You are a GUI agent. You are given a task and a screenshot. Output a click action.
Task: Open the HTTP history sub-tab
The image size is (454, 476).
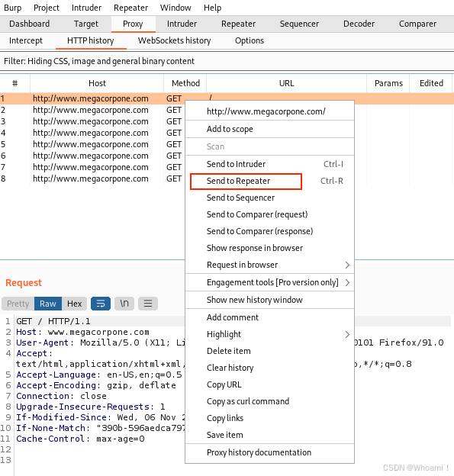[91, 40]
